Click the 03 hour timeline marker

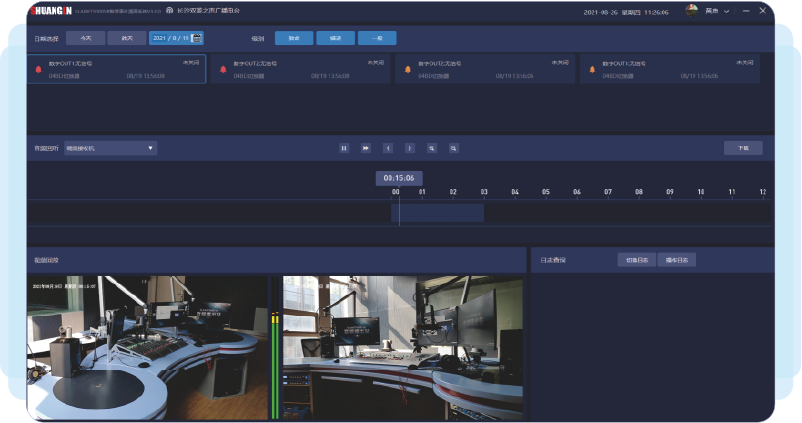[484, 191]
